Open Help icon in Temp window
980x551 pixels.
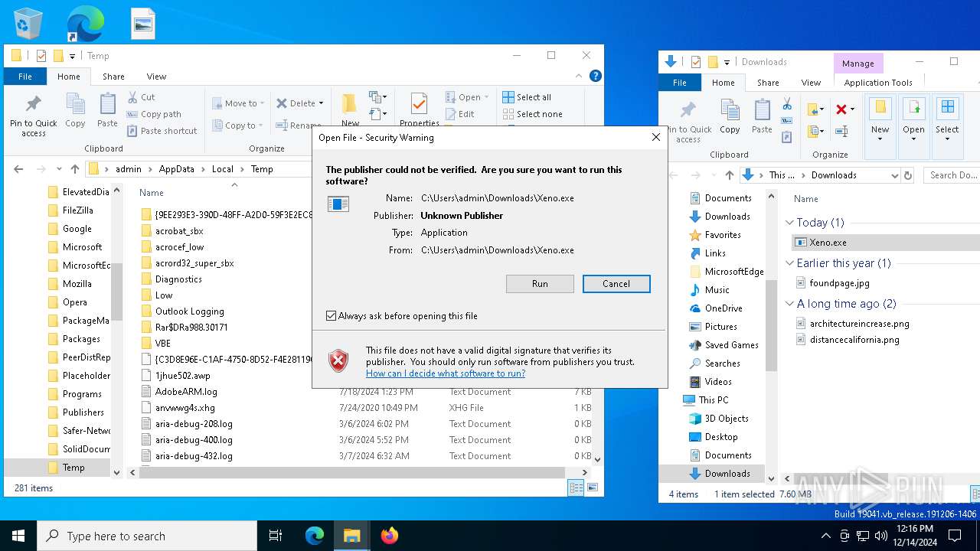(596, 76)
